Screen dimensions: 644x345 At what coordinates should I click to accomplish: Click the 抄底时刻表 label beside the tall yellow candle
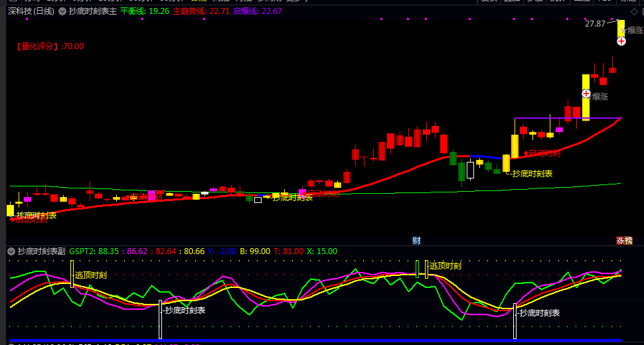click(x=532, y=174)
